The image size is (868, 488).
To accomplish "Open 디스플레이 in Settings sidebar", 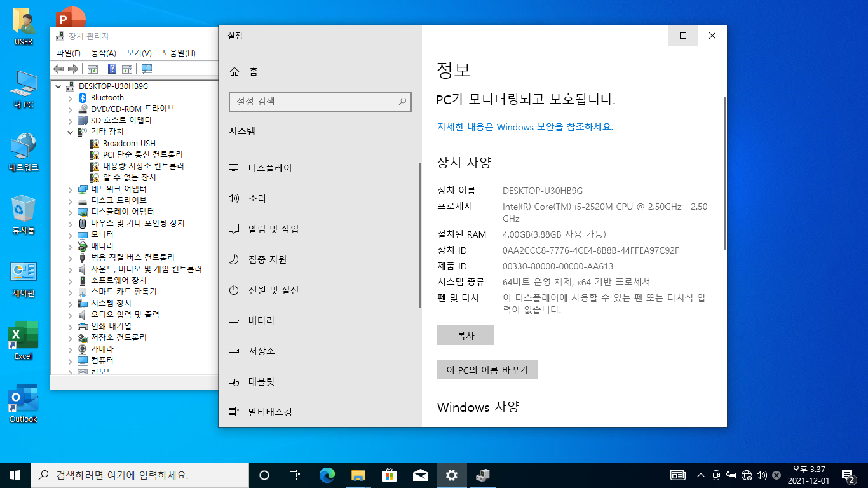I will tap(320, 168).
